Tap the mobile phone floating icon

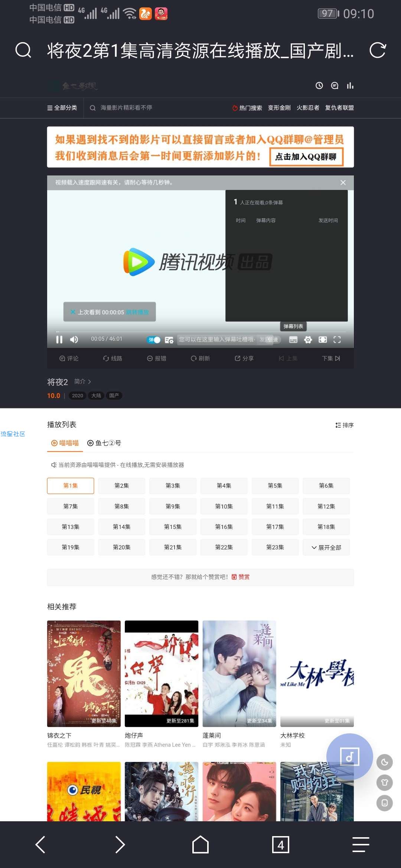385,803
